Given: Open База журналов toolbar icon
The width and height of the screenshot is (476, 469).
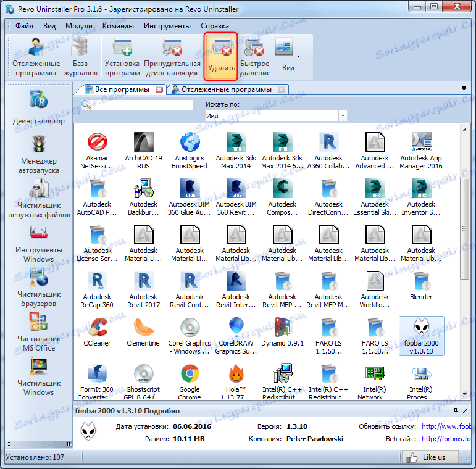Looking at the screenshot, I should (80, 57).
